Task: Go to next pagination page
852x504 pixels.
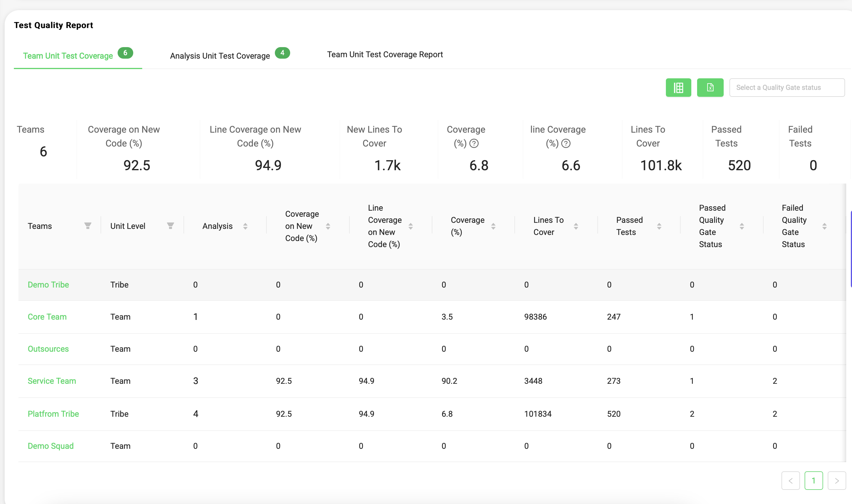Action: click(836, 480)
